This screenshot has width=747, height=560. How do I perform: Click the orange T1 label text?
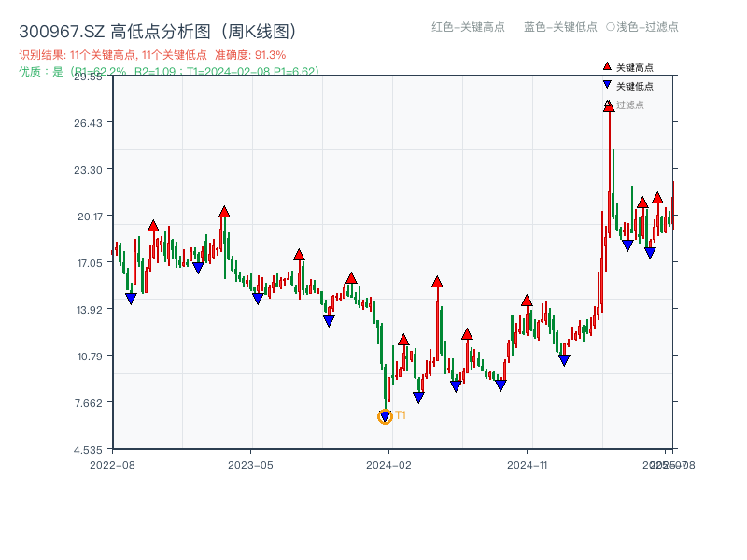(x=401, y=415)
